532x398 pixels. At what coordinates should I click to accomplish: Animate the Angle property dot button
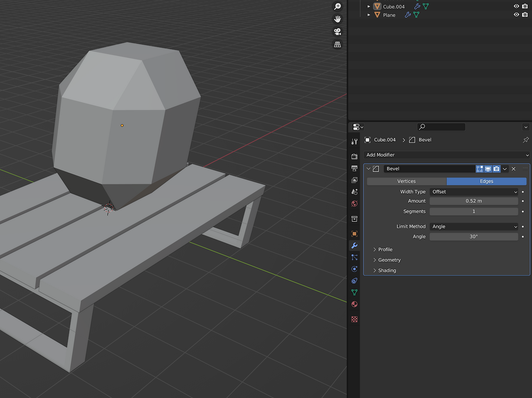coord(522,236)
